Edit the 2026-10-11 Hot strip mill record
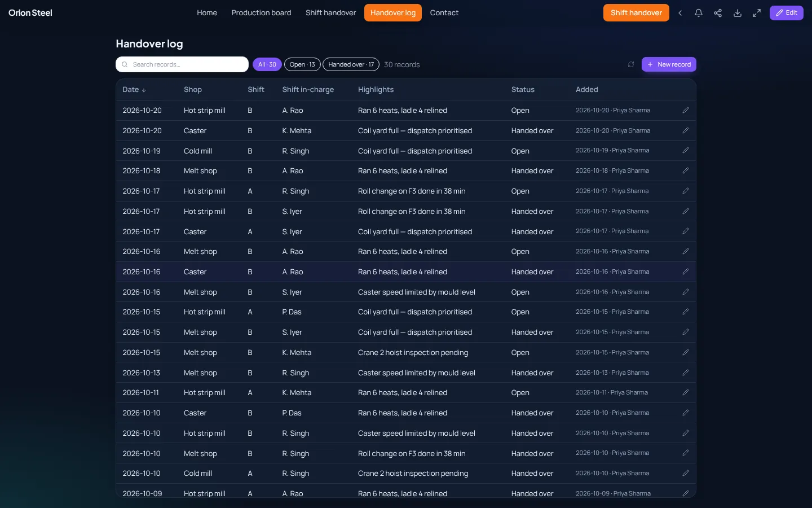The height and width of the screenshot is (508, 812). [x=686, y=392]
